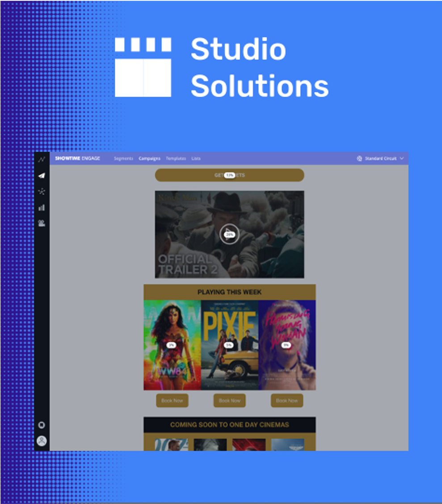The height and width of the screenshot is (504, 442).
Task: Open the user profile avatar icon
Action: [x=42, y=440]
